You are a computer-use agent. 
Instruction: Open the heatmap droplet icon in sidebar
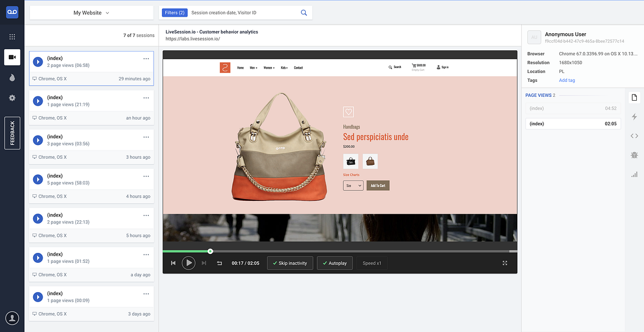pos(12,77)
